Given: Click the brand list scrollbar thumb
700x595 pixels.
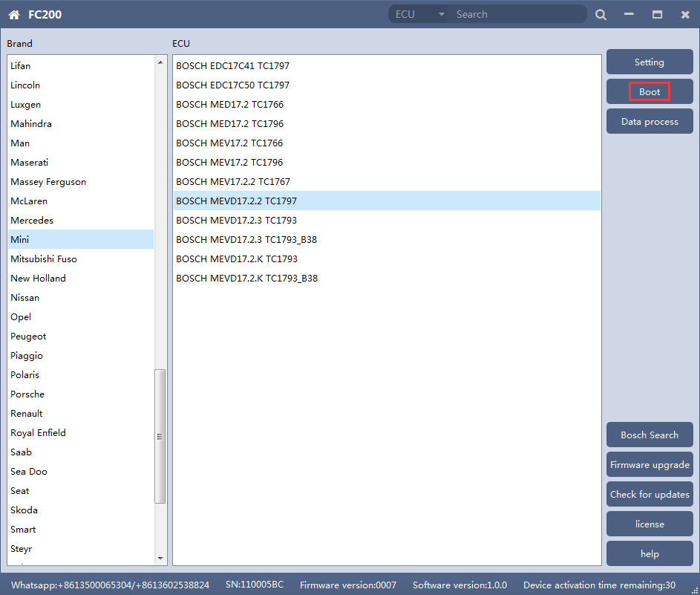Looking at the screenshot, I should click(x=160, y=437).
